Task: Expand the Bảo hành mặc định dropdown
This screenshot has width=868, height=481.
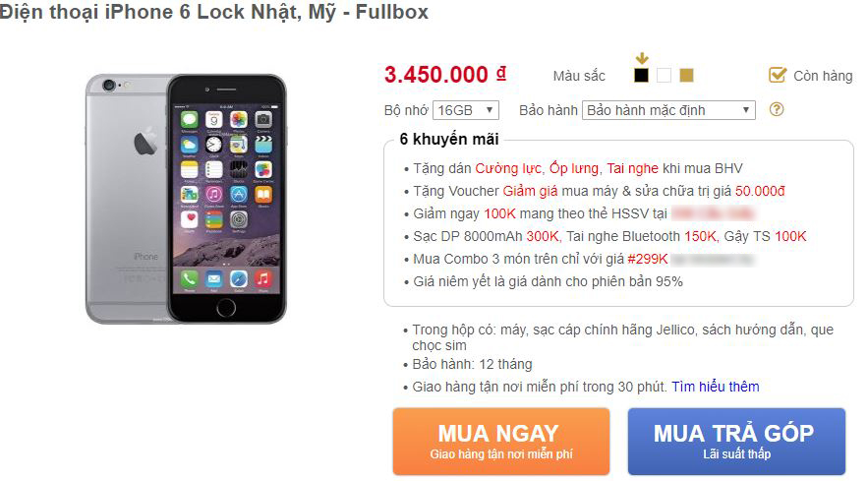Action: pos(668,110)
